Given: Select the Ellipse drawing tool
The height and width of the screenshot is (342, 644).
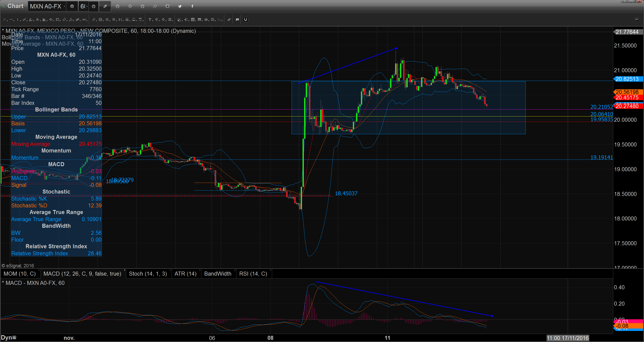Looking at the screenshot, I should click(x=51, y=20).
